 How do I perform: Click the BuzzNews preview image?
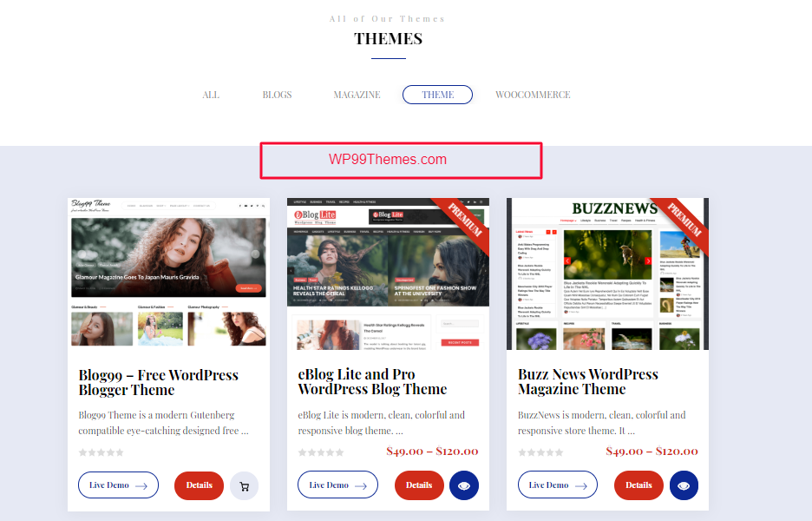[608, 274]
